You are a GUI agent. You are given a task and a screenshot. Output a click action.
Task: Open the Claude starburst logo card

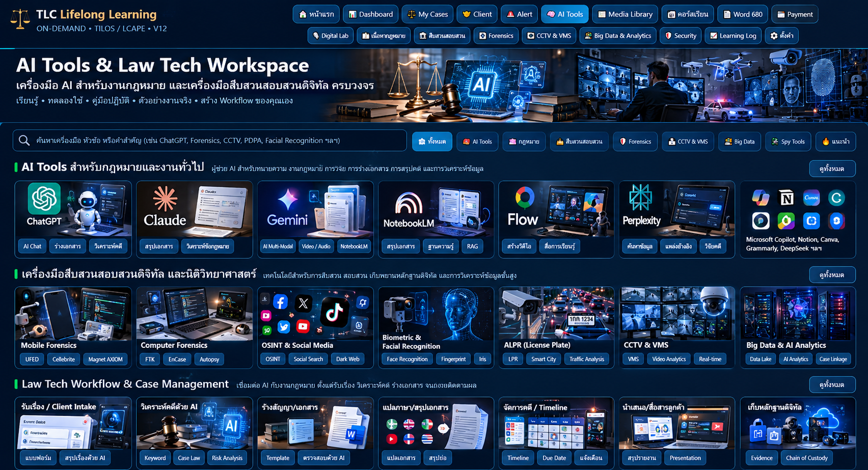(x=165, y=199)
